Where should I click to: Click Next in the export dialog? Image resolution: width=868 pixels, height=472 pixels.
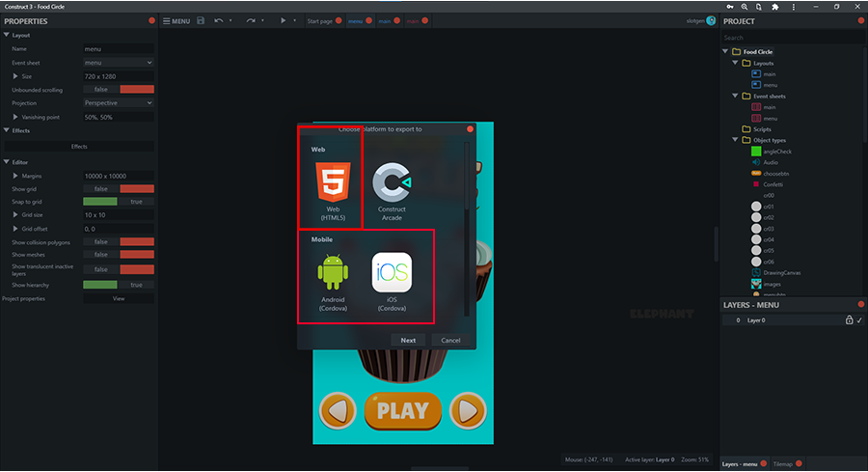click(408, 340)
